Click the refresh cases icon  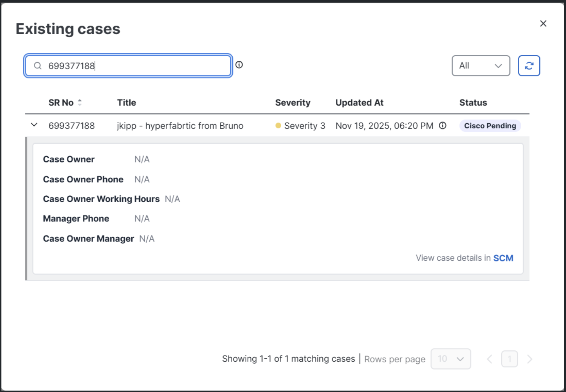click(x=529, y=66)
